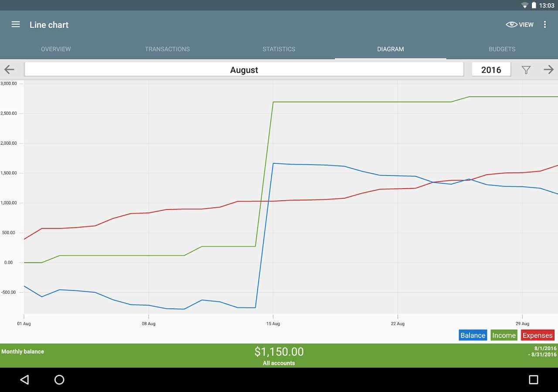
Task: Open the hamburger navigation menu
Action: point(16,24)
